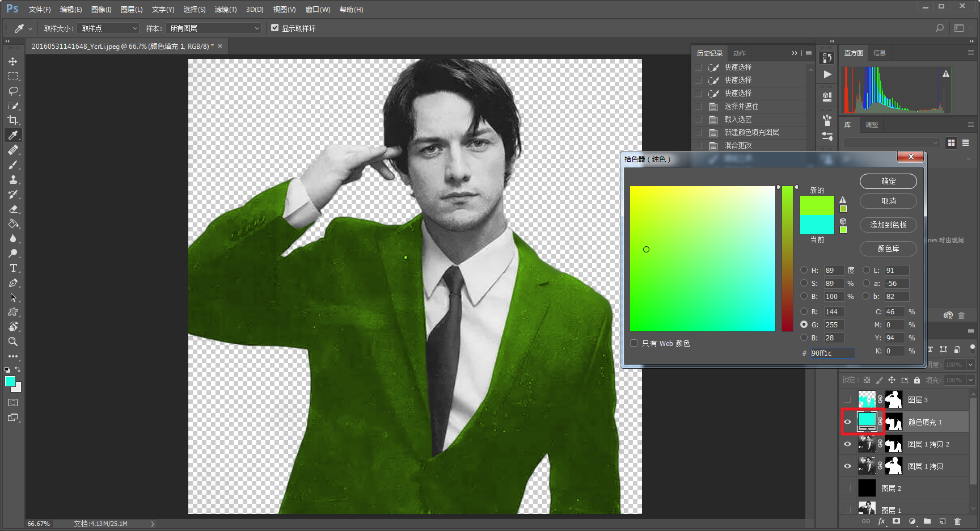Select the R red radio button
The image size is (980, 531).
coord(804,311)
